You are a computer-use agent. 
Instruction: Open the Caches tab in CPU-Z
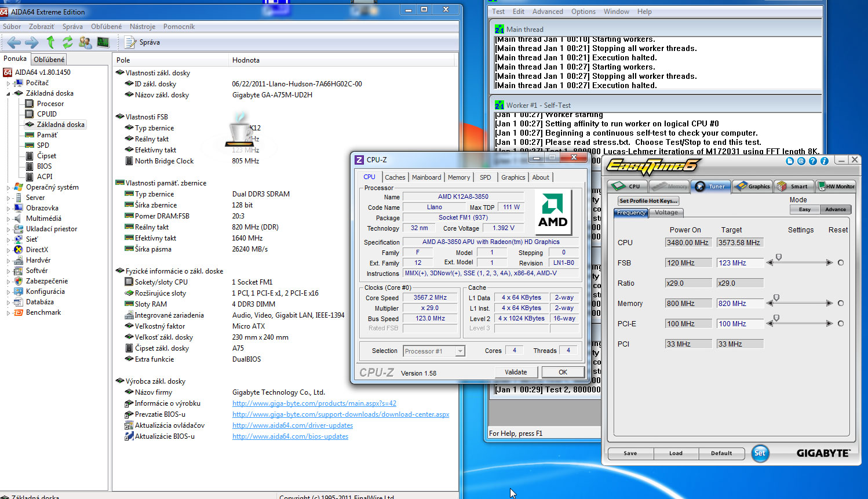395,177
